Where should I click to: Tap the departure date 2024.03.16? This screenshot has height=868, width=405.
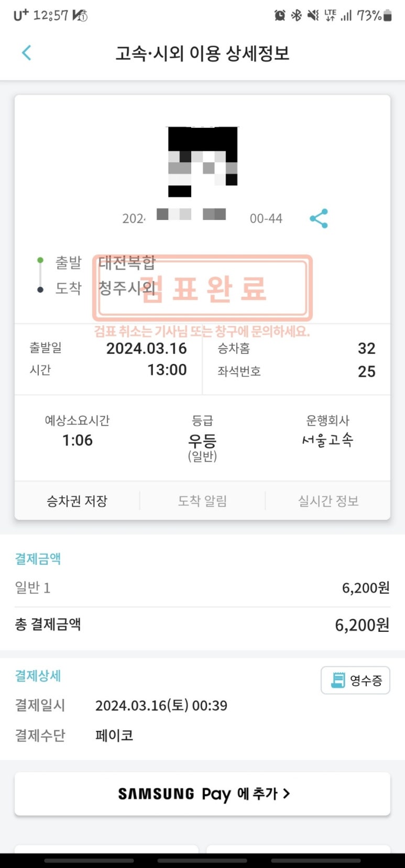(x=146, y=349)
